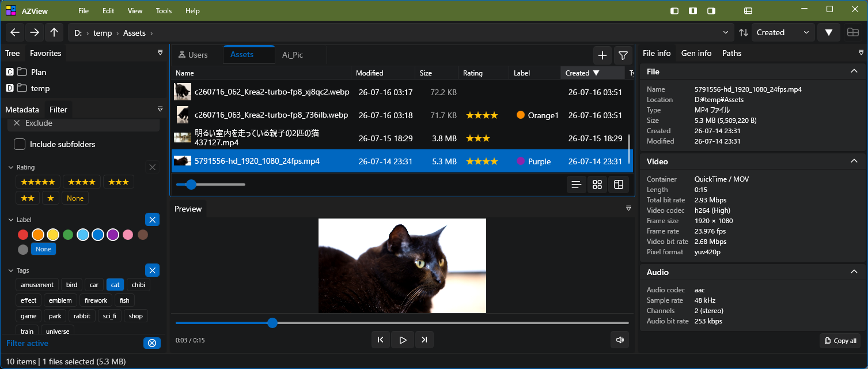Toggle the sort direction arrows icon
The width and height of the screenshot is (868, 369).
pyautogui.click(x=744, y=33)
